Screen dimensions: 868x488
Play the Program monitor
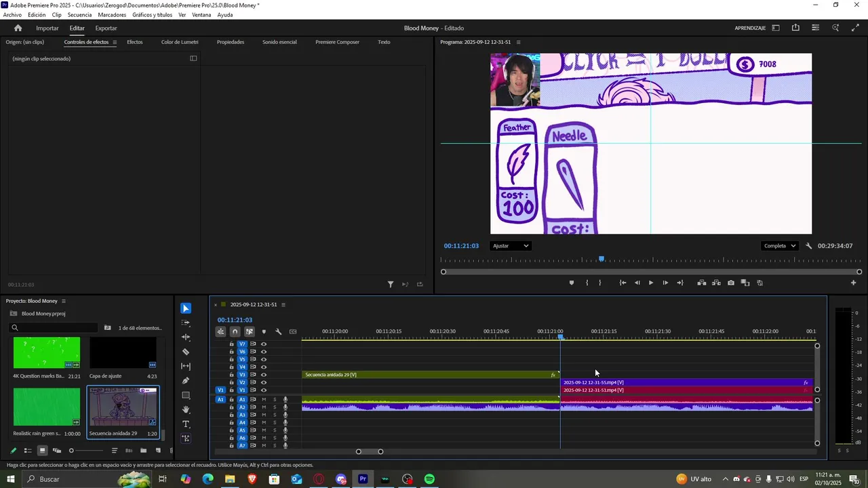(651, 283)
